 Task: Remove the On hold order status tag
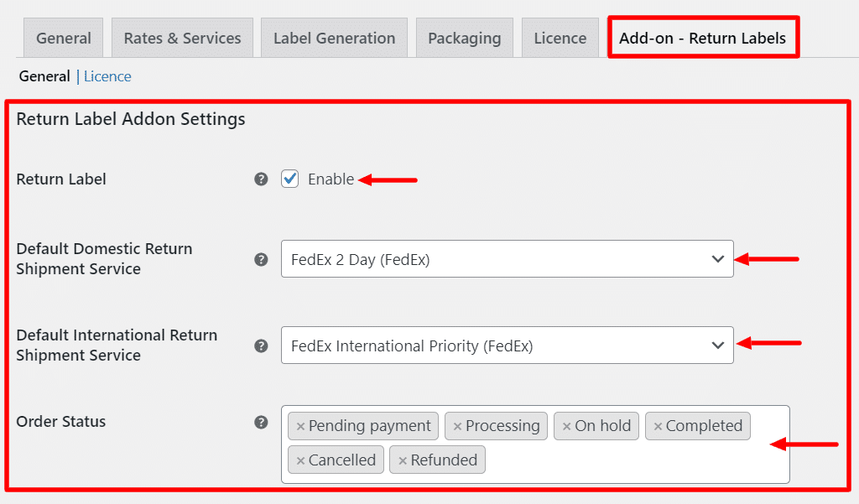tap(570, 426)
